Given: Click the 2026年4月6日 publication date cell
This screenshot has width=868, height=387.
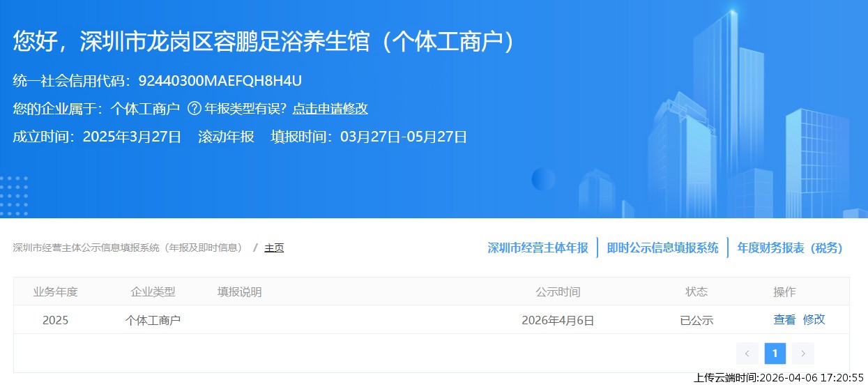Looking at the screenshot, I should (558, 320).
